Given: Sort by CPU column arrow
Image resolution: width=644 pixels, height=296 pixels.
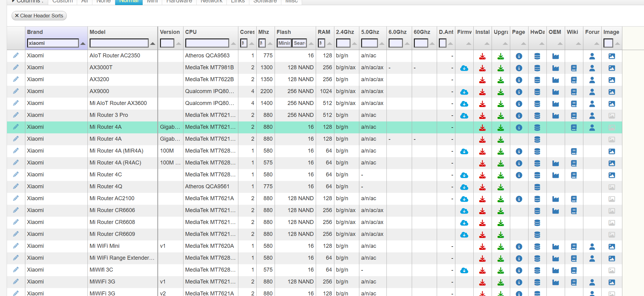Looking at the screenshot, I should point(233,44).
